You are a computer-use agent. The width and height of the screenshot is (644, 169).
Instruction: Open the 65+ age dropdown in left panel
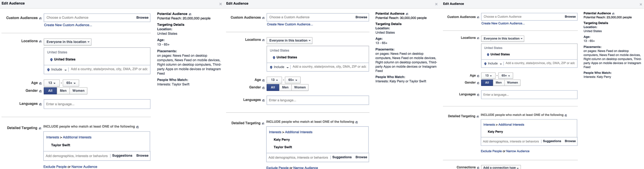(71, 83)
